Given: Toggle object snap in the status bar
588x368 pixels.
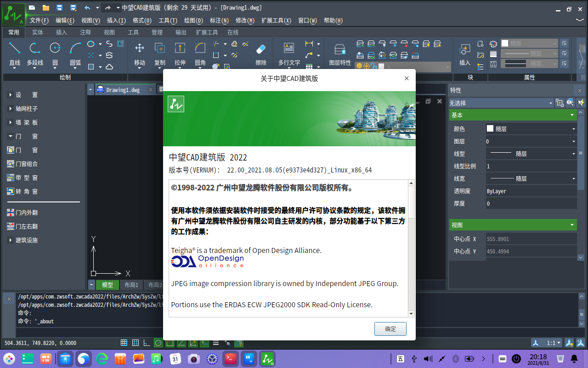Looking at the screenshot, I should 170,343.
